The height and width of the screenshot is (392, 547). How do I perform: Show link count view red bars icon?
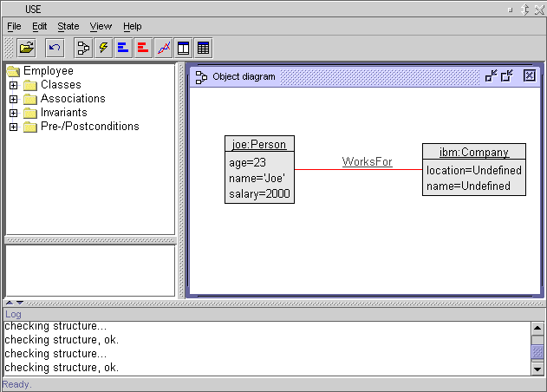[x=143, y=48]
